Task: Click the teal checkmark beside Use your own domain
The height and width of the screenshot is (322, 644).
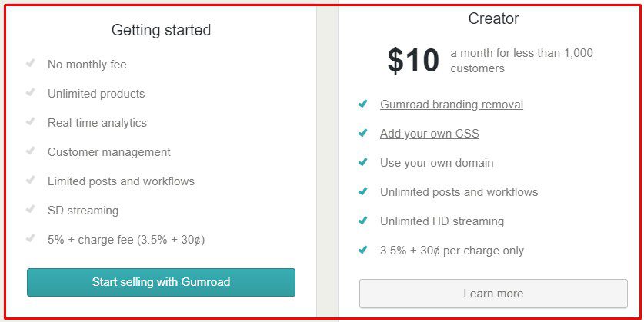Action: coord(362,162)
